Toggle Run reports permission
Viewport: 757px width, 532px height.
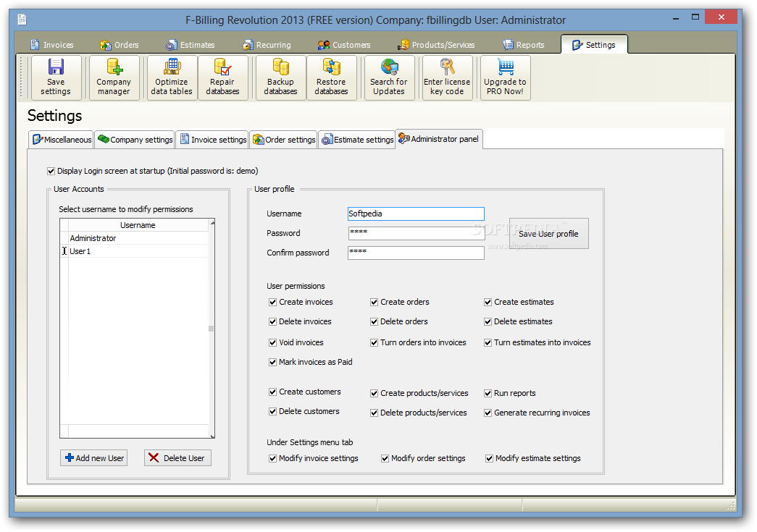click(488, 393)
